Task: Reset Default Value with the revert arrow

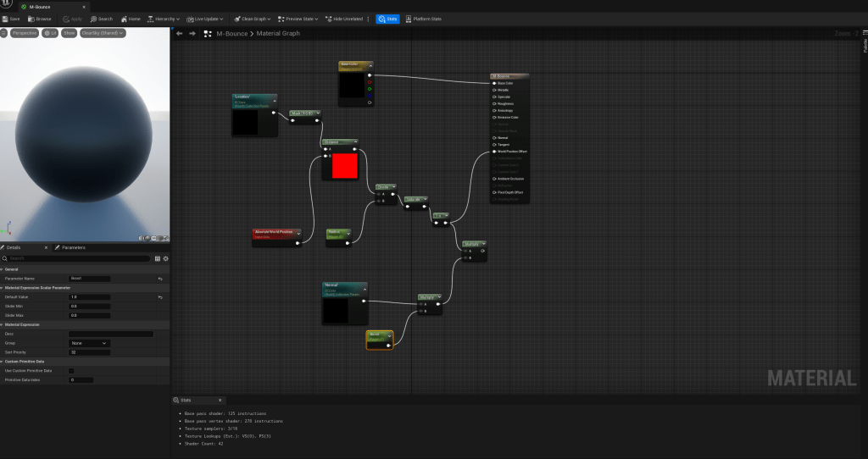Action: [160, 297]
